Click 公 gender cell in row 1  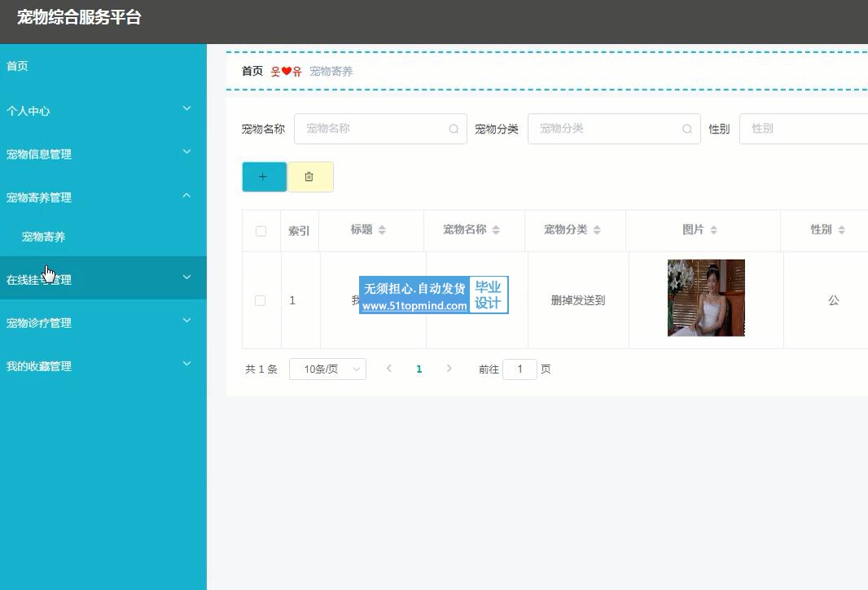coord(834,300)
